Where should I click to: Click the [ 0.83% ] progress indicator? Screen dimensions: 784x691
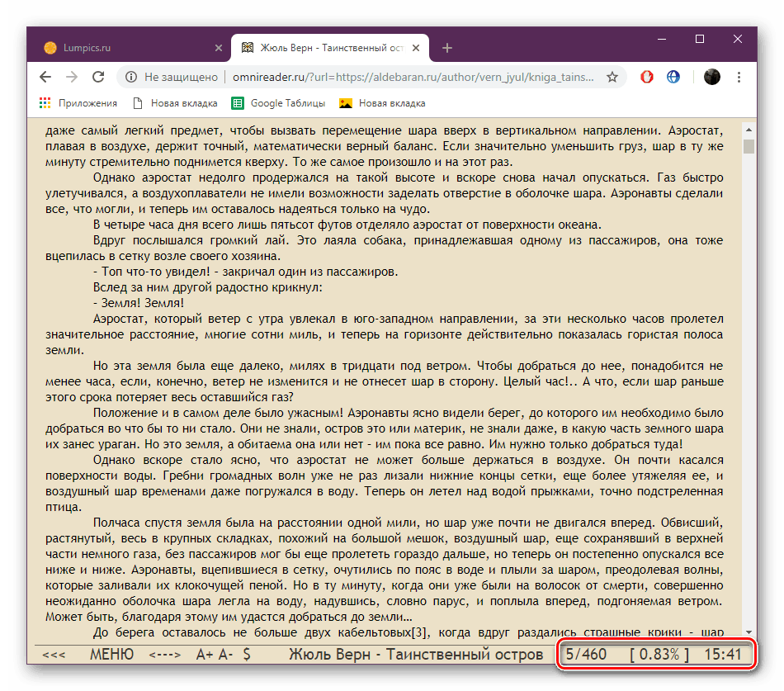point(659,655)
